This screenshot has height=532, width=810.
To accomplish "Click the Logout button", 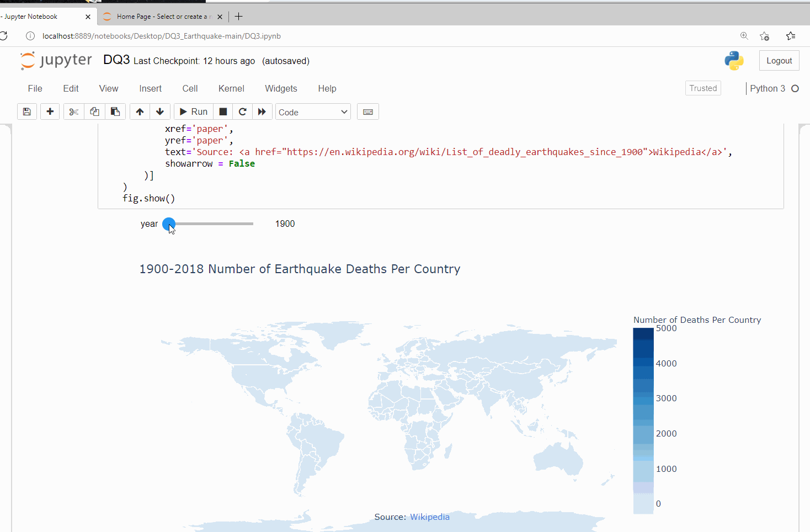I will point(779,61).
